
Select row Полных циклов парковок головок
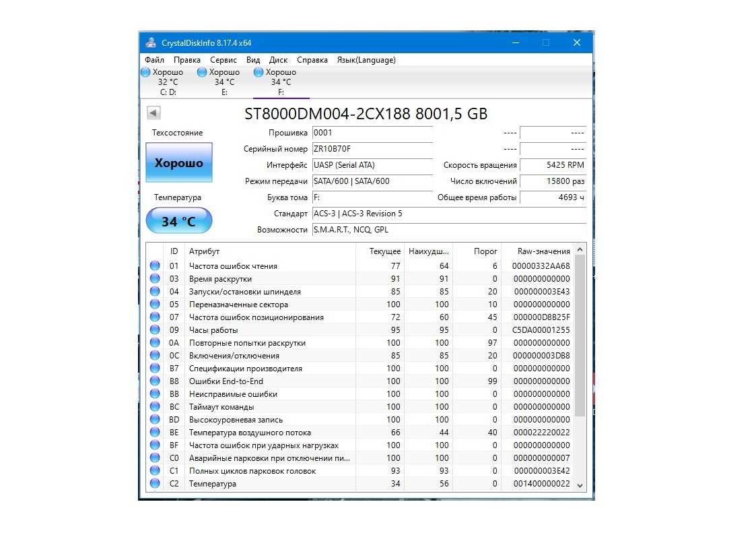[x=360, y=471]
